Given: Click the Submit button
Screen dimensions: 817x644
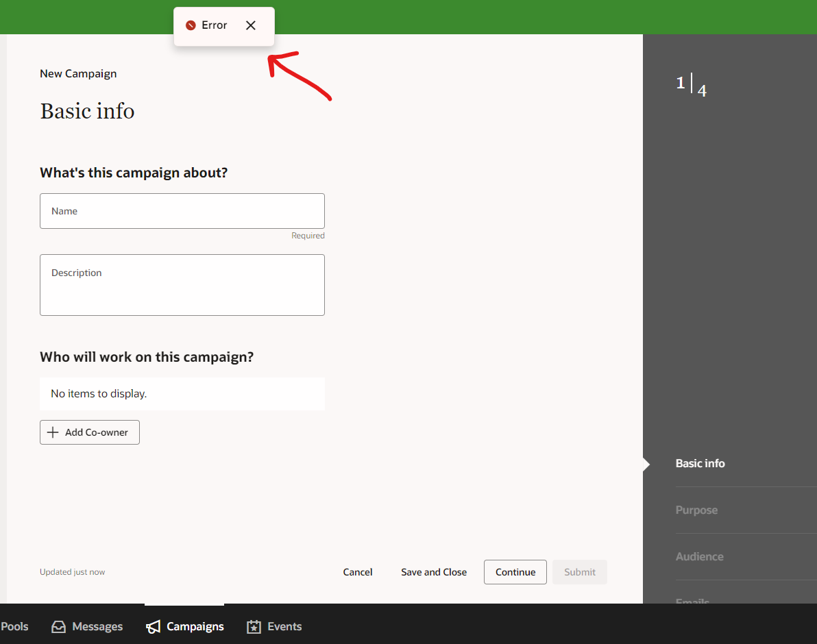Looking at the screenshot, I should pyautogui.click(x=579, y=572).
